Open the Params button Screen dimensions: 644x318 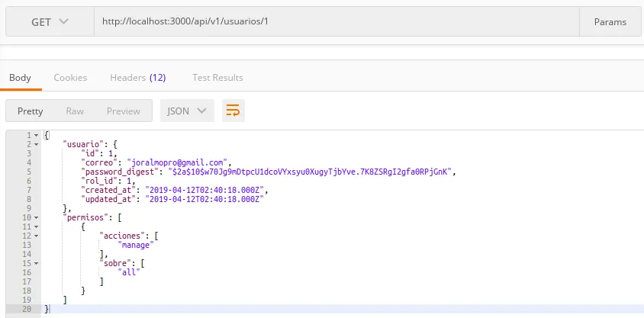point(610,22)
